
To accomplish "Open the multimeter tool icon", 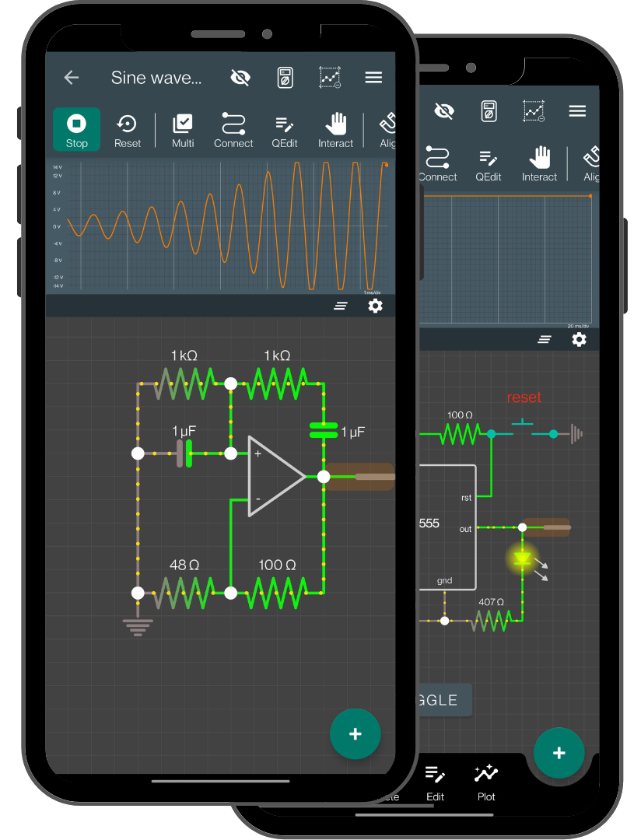I will point(285,77).
